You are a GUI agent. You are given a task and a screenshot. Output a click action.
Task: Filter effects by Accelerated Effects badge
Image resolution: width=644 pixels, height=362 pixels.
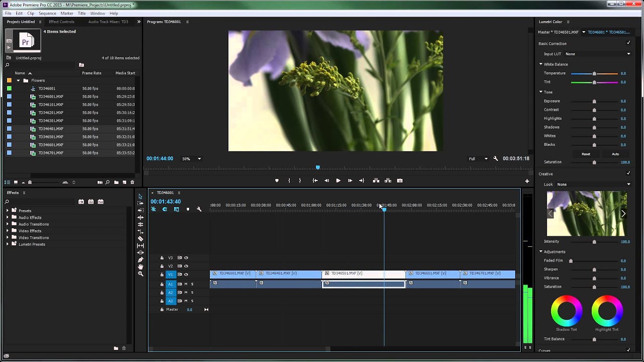coord(81,202)
